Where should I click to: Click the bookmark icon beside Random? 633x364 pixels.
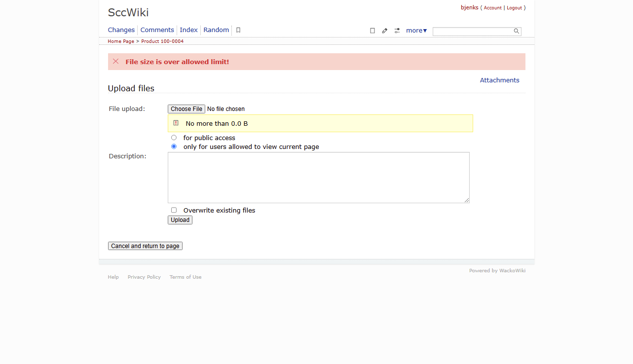pyautogui.click(x=238, y=30)
